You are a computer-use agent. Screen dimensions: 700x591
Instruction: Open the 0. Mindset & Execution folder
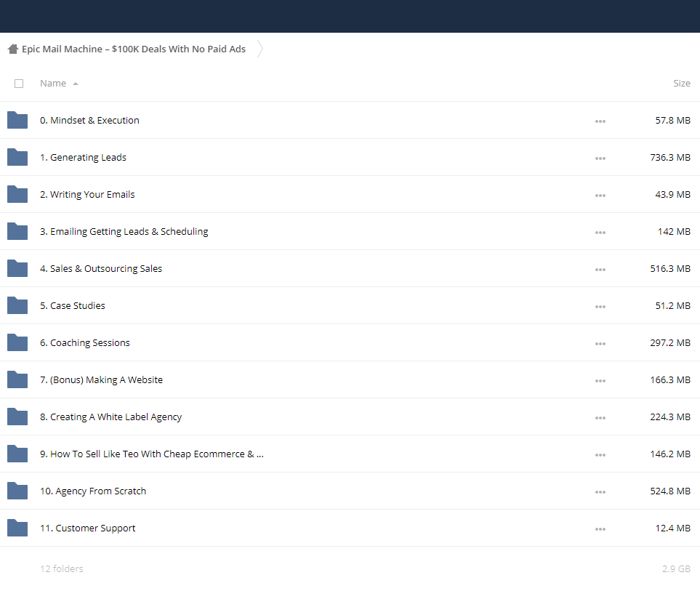(89, 121)
